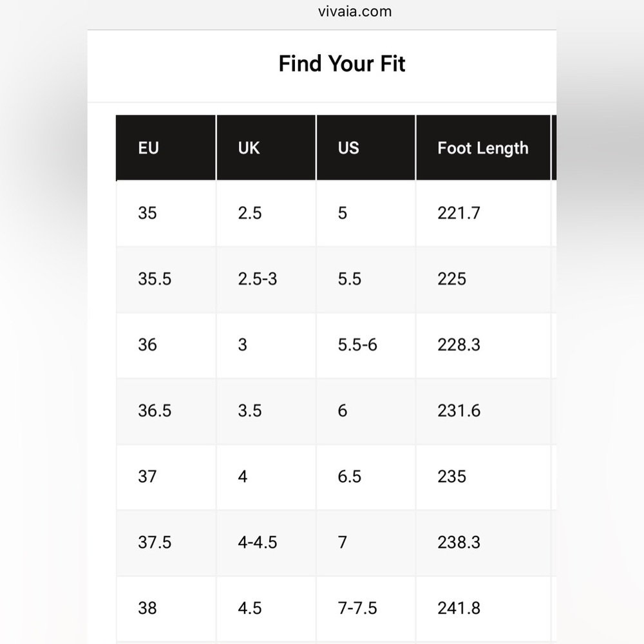Click UK size 2.5-3 cell
644x644 pixels.
click(x=266, y=279)
